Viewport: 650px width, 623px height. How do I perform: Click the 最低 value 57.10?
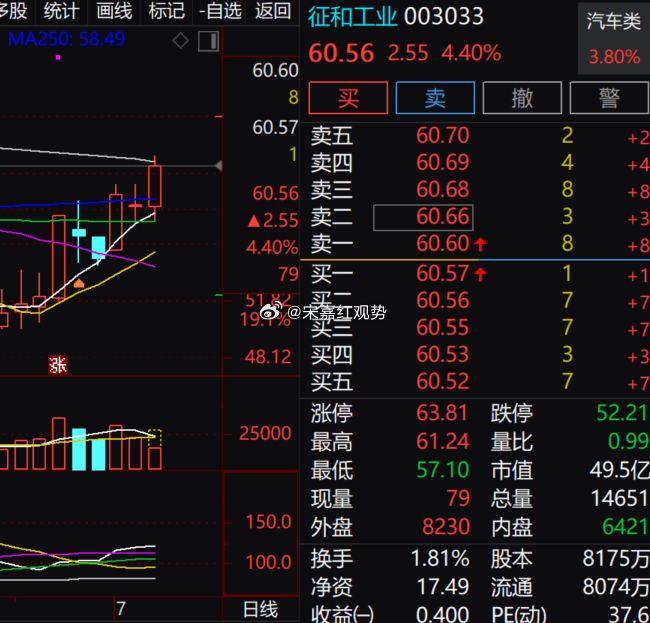tap(442, 470)
